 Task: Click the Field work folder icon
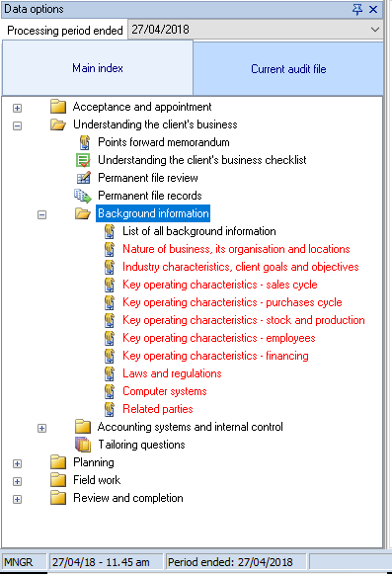click(58, 480)
